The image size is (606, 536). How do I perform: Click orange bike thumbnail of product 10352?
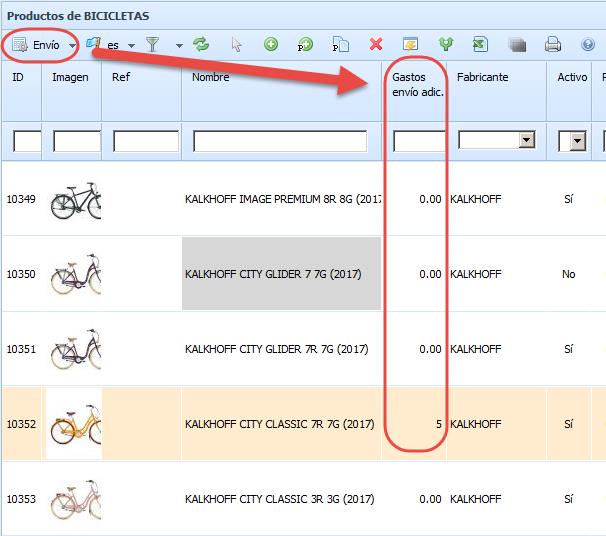[76, 424]
